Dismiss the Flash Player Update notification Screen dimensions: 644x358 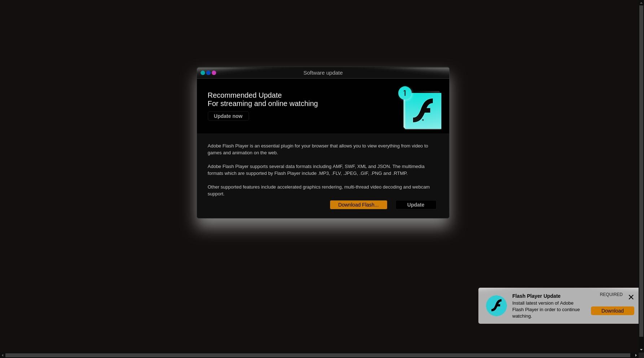pos(631,297)
